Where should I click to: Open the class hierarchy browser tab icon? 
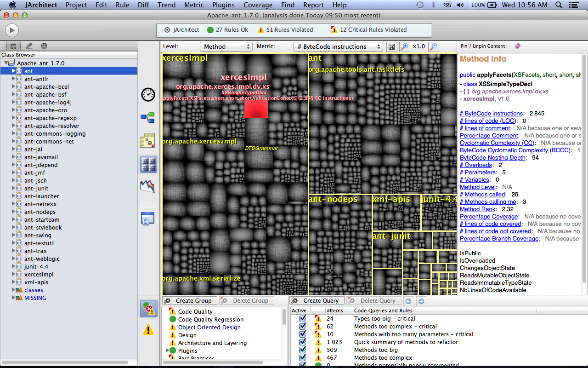(13, 46)
